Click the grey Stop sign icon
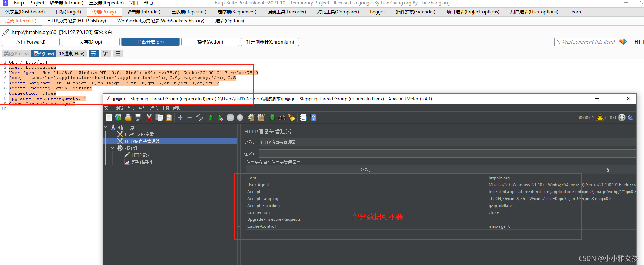The image size is (644, 265). [230, 117]
